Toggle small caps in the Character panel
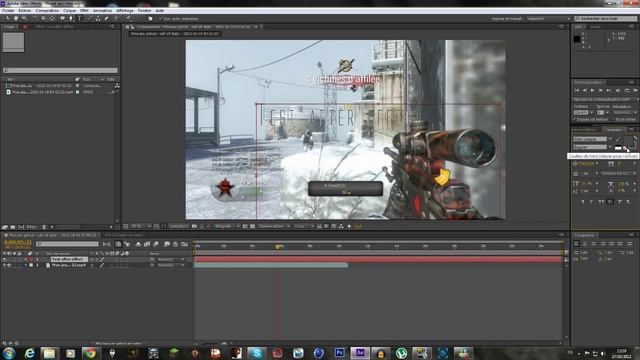 610,202
